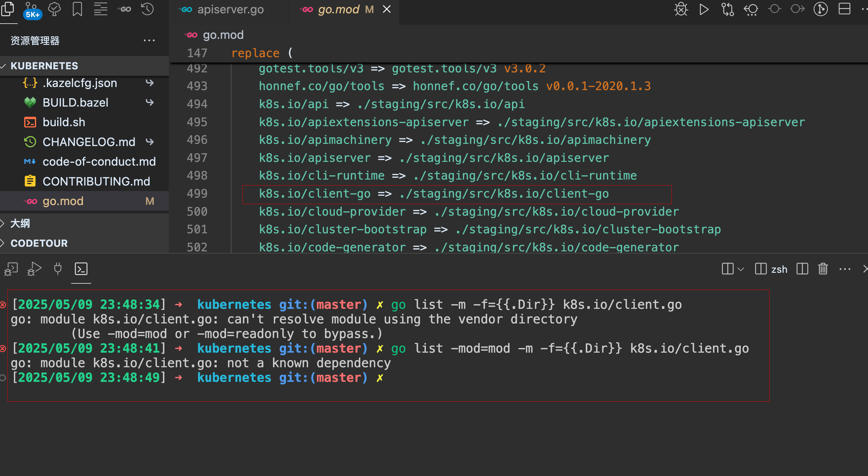The image size is (868, 476).
Task: Click the resources manager title 资源管理器
Action: (35, 40)
